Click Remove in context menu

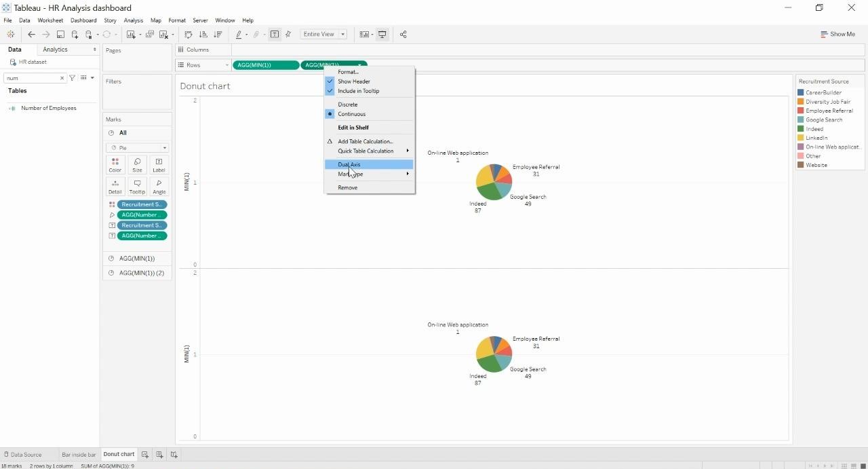tap(370, 187)
